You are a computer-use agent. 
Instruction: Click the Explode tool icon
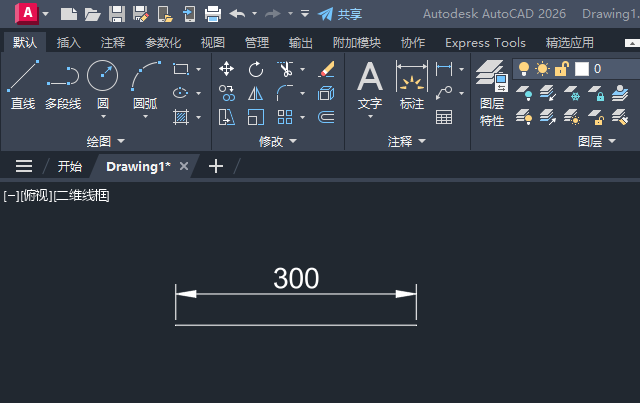pyautogui.click(x=326, y=93)
